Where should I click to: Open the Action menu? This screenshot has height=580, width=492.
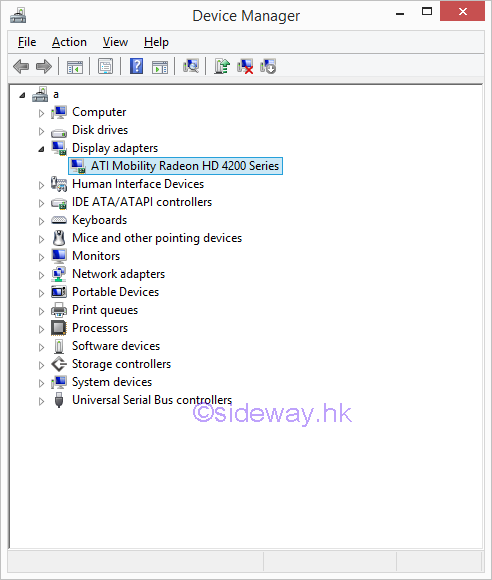[x=69, y=42]
